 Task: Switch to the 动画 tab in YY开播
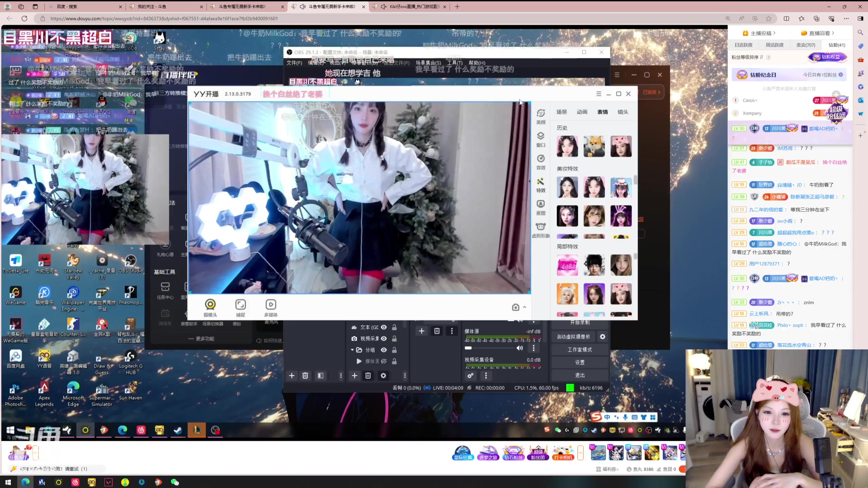tap(582, 112)
